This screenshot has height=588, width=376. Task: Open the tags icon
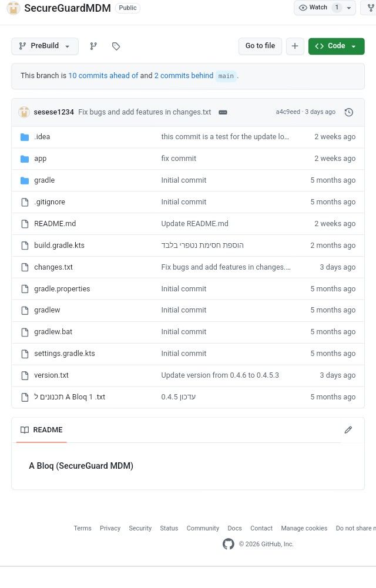(x=116, y=46)
